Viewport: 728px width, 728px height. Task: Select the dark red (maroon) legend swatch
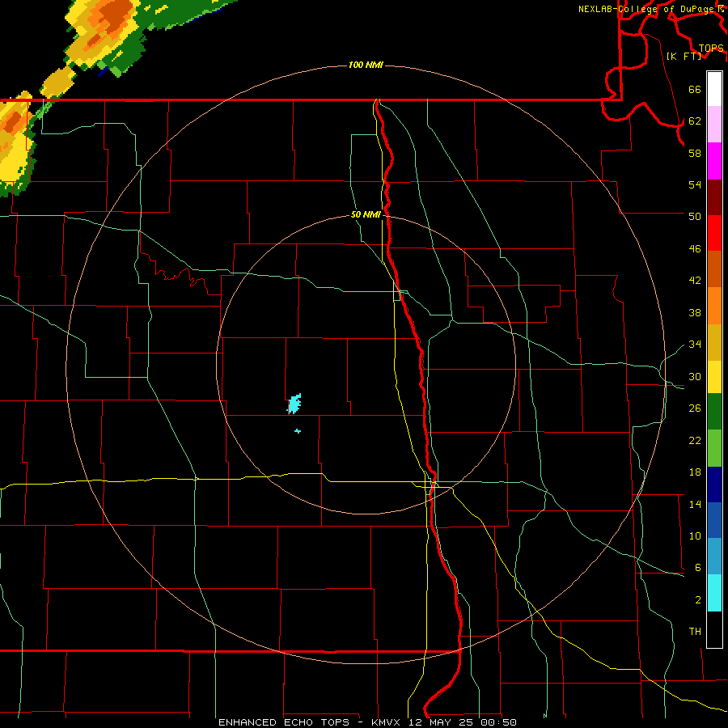tap(714, 197)
